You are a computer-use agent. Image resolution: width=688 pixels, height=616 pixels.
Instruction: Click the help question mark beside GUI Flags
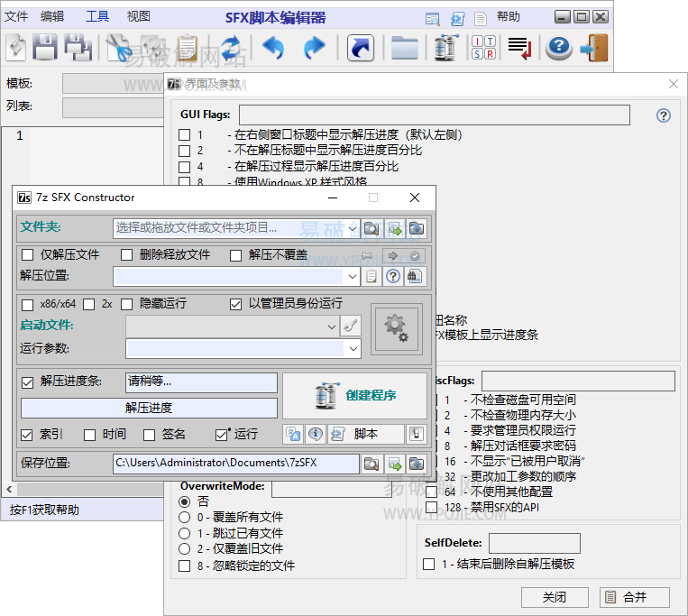pyautogui.click(x=664, y=115)
